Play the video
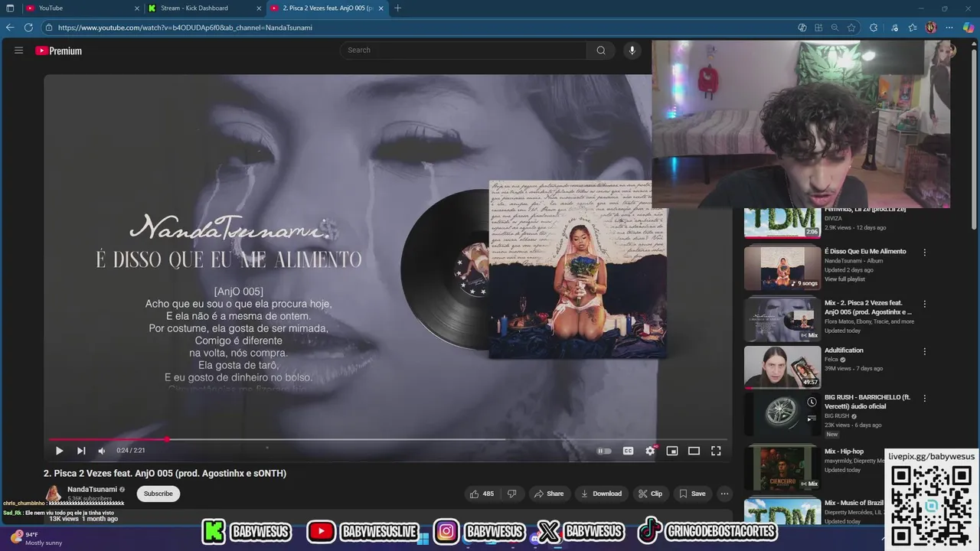 click(x=59, y=451)
